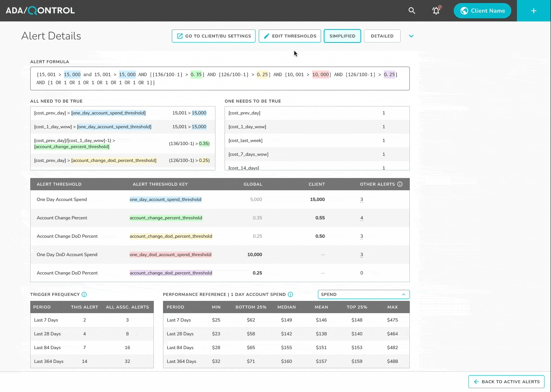The image size is (551, 392).
Task: Open the notifications bell icon
Action: [436, 10]
